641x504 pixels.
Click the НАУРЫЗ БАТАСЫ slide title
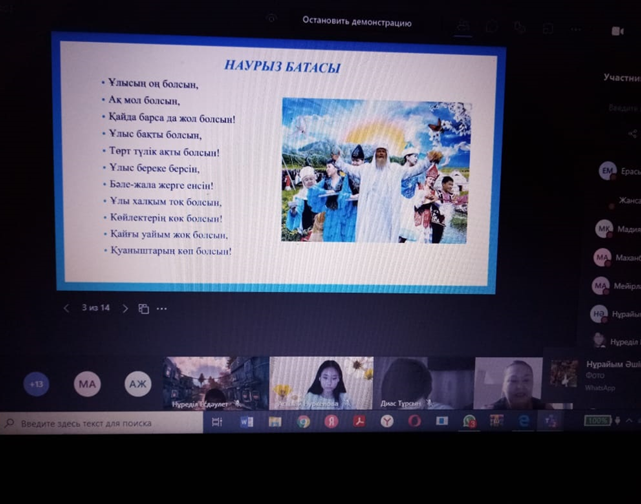click(x=282, y=67)
